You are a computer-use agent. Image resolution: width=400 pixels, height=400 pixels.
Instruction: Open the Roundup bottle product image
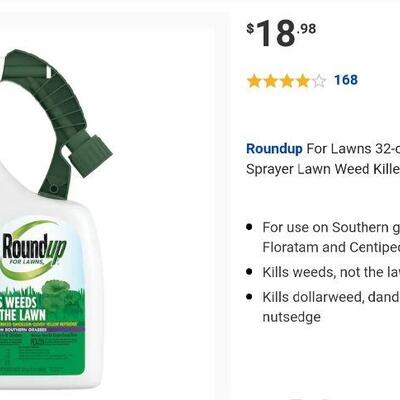[53, 213]
